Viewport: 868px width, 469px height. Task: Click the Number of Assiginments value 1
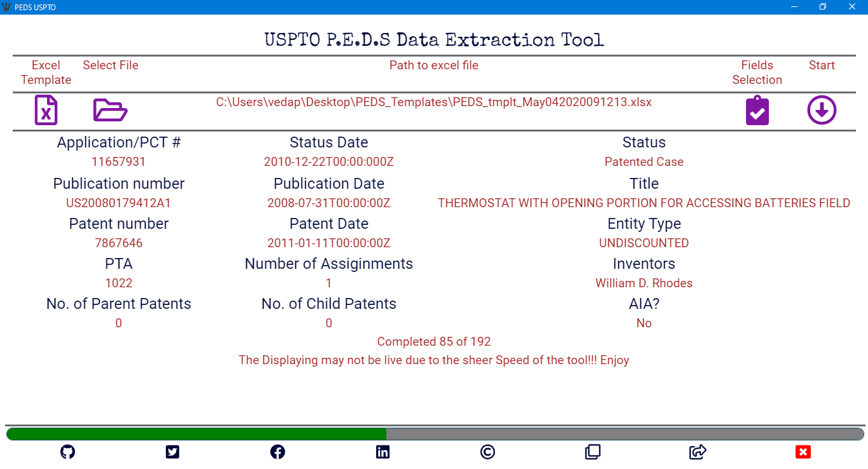coord(329,283)
